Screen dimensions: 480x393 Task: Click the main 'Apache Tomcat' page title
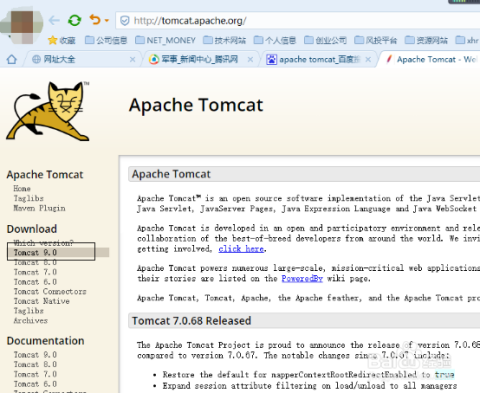196,105
